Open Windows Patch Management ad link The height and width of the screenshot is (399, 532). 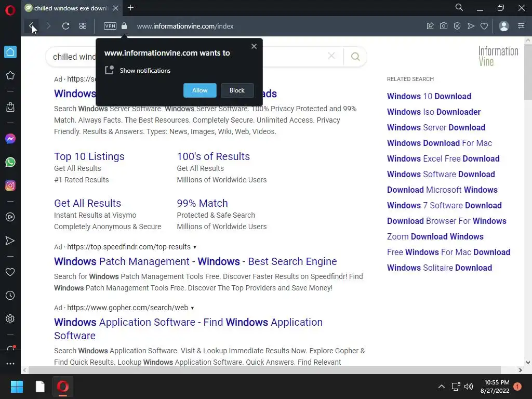click(x=195, y=262)
